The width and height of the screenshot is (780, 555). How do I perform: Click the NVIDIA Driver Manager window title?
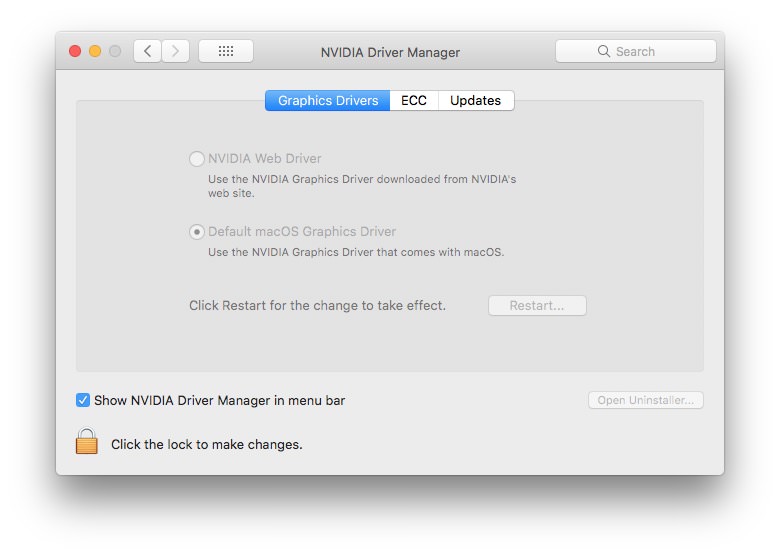[x=390, y=52]
